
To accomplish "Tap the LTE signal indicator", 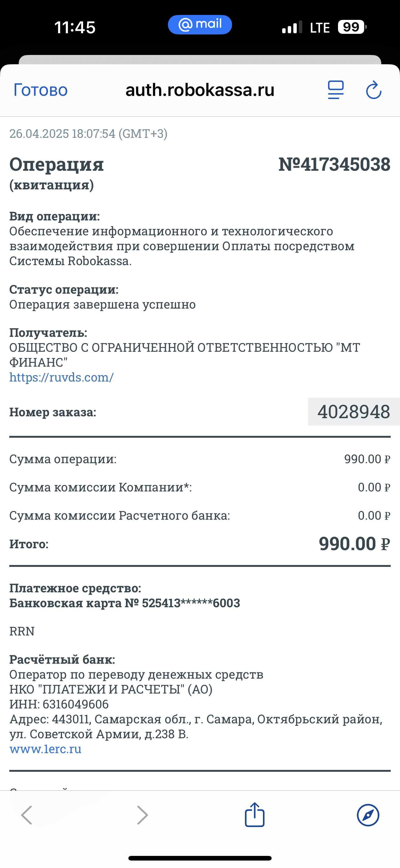I will click(x=319, y=28).
